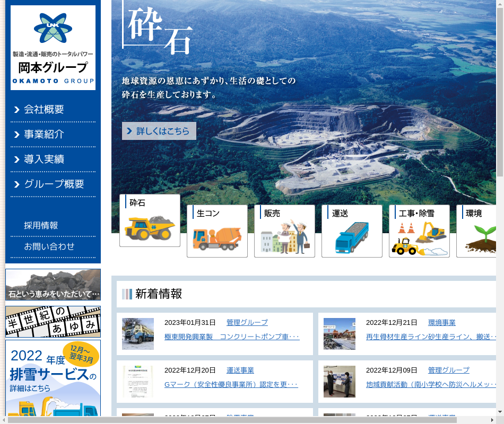Click the vertical scrollbar thumb

[x=500, y=92]
